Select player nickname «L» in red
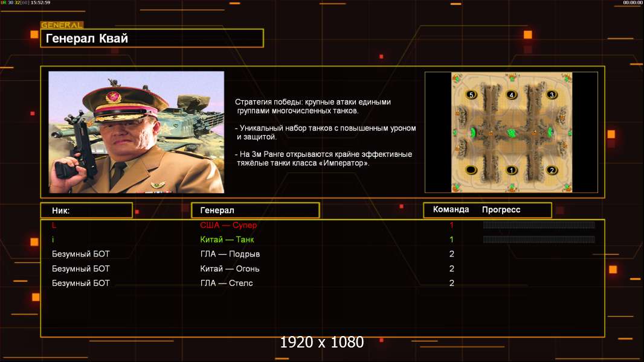 [54, 225]
